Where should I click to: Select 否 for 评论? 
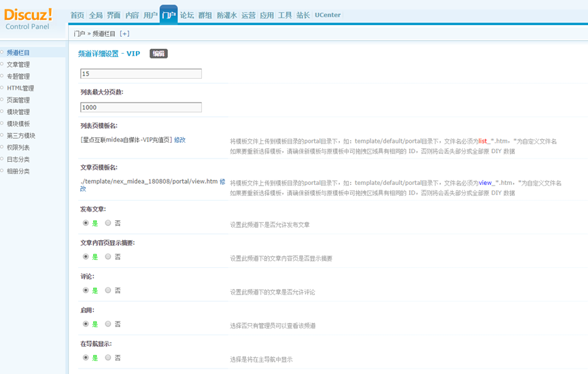(x=108, y=290)
